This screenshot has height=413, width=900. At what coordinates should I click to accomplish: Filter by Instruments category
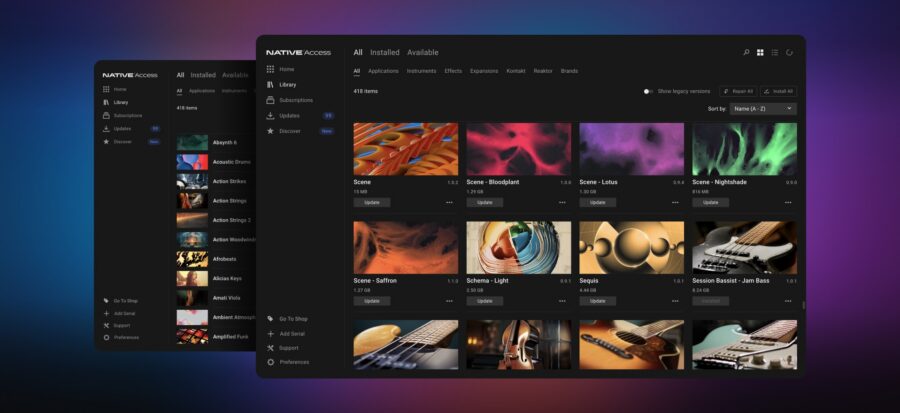pyautogui.click(x=421, y=71)
